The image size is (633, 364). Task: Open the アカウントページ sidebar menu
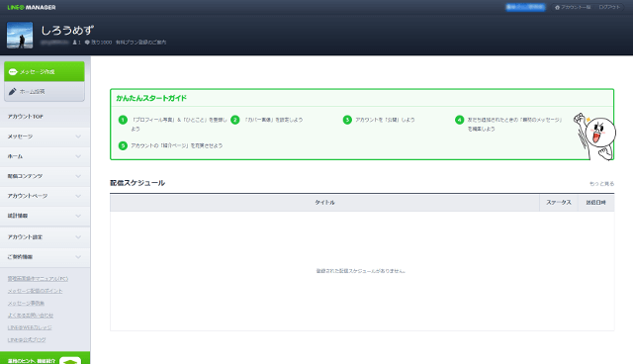click(x=45, y=196)
